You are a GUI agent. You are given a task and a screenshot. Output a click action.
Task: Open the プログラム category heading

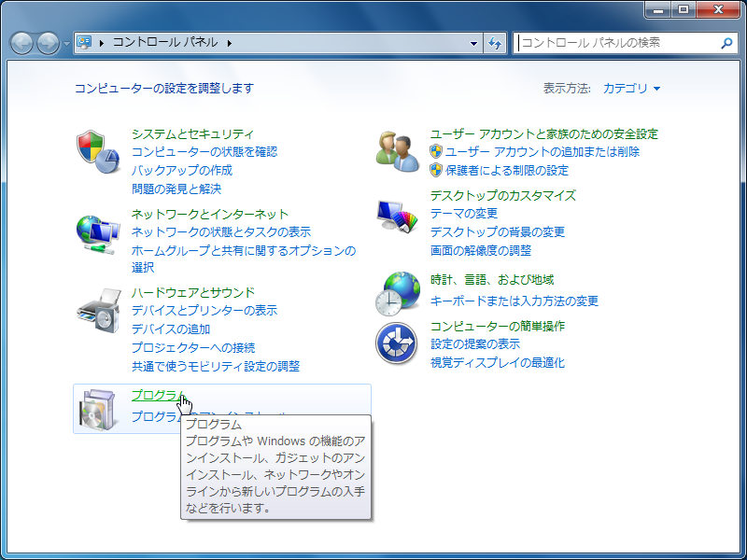[x=159, y=395]
